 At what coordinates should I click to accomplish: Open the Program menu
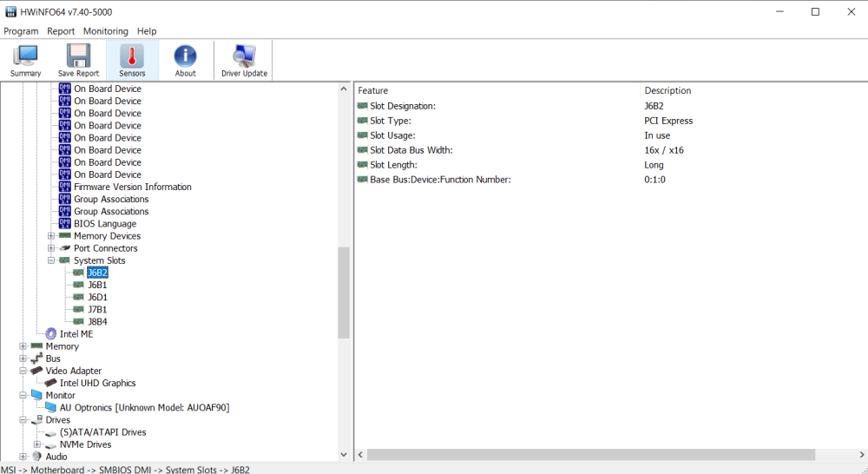pos(21,31)
